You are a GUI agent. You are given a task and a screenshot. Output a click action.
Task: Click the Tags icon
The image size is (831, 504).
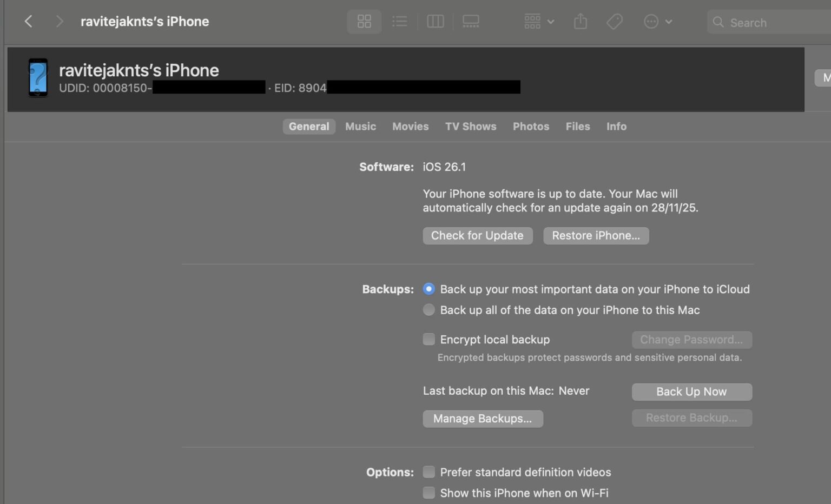(x=615, y=21)
